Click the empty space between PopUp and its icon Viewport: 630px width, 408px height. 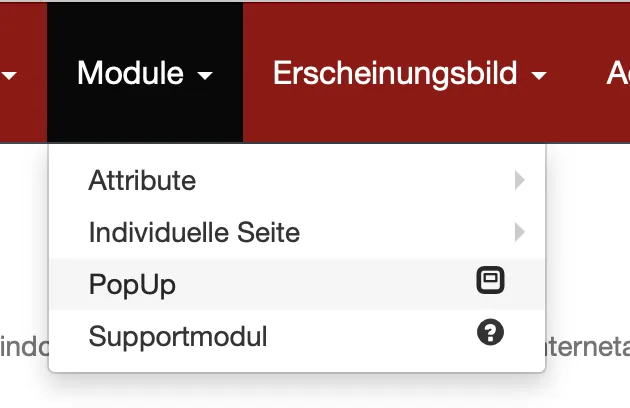point(320,285)
